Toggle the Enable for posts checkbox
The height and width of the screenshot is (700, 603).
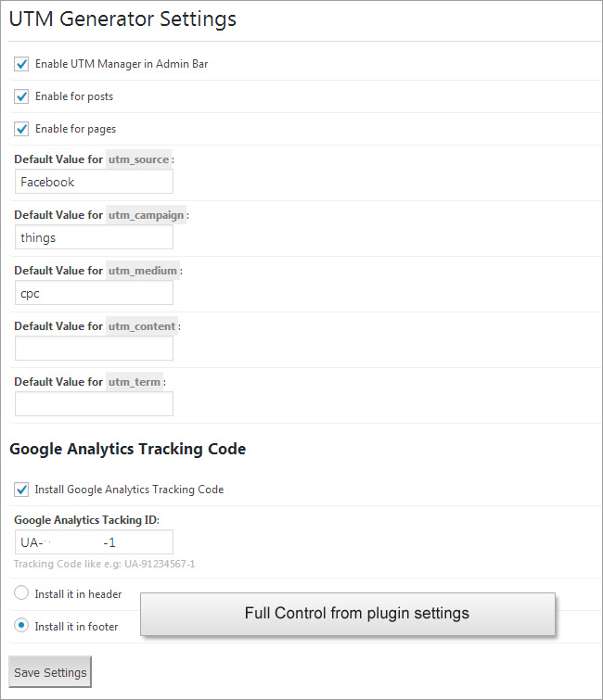click(x=21, y=96)
